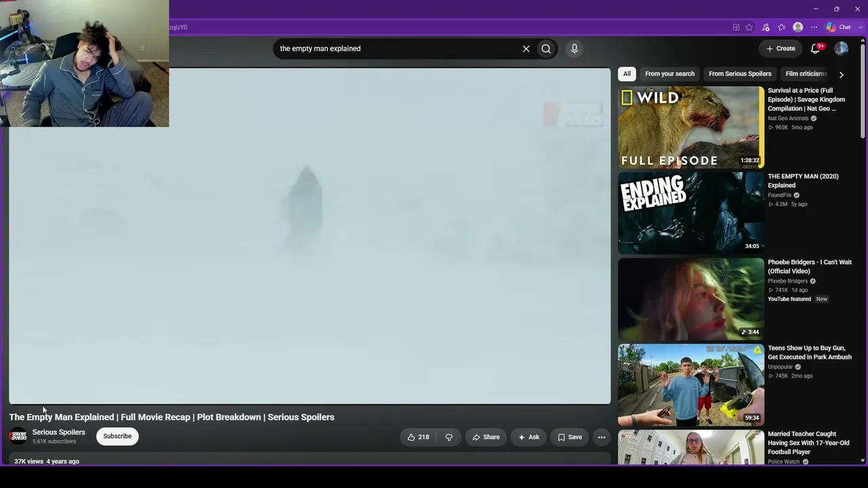Select the Film criticisms chip

click(806, 74)
